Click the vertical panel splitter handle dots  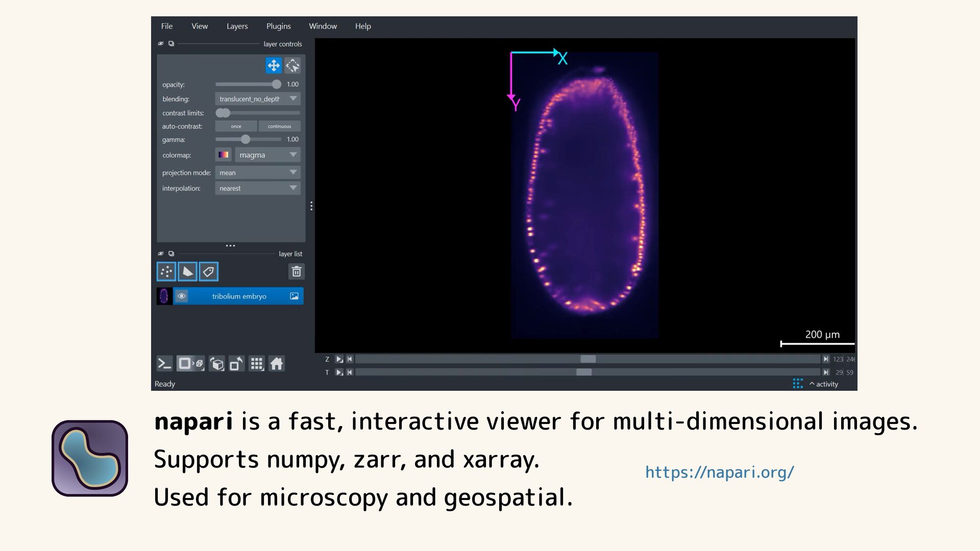coord(311,206)
